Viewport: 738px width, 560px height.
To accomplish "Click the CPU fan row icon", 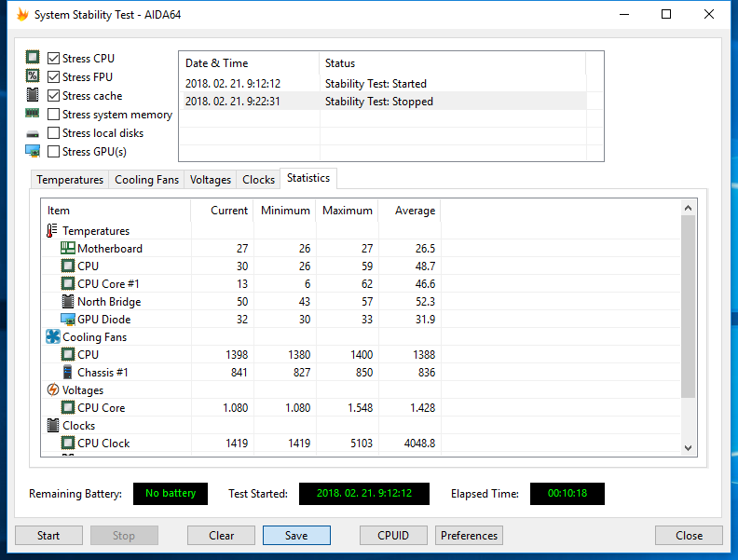I will click(x=68, y=354).
